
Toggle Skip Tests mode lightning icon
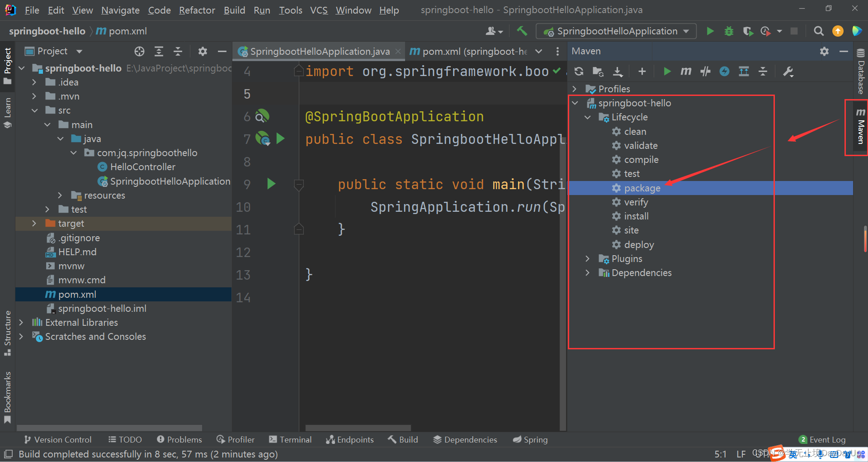click(x=724, y=71)
